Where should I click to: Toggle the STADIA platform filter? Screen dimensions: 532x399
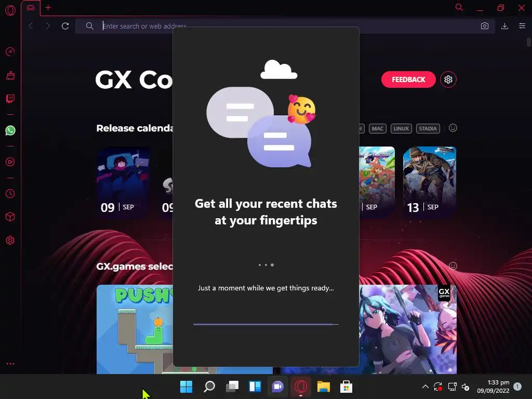tap(428, 129)
